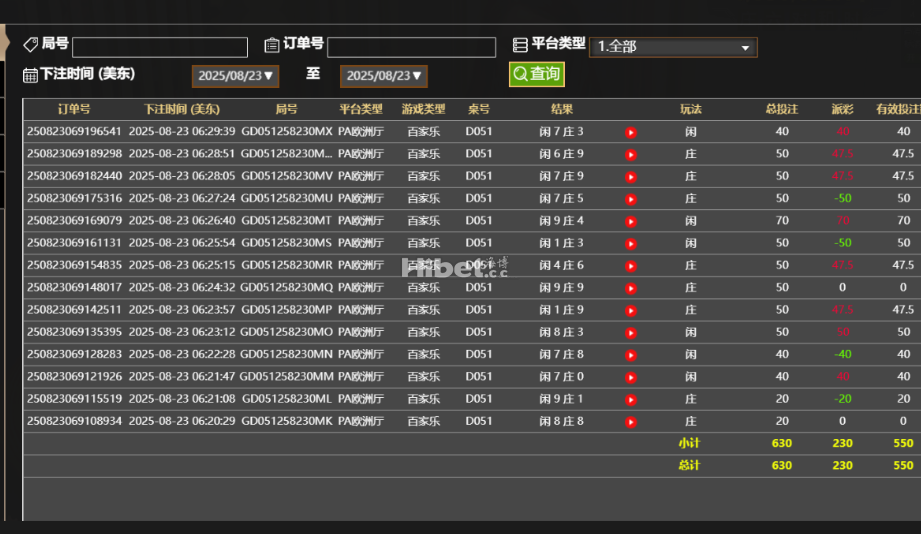Click round number GD051258230MK
921x534 pixels.
287,421
